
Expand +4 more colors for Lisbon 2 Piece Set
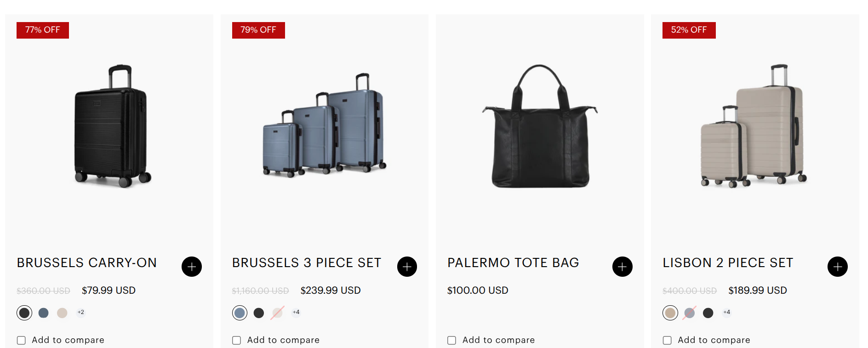pos(727,312)
